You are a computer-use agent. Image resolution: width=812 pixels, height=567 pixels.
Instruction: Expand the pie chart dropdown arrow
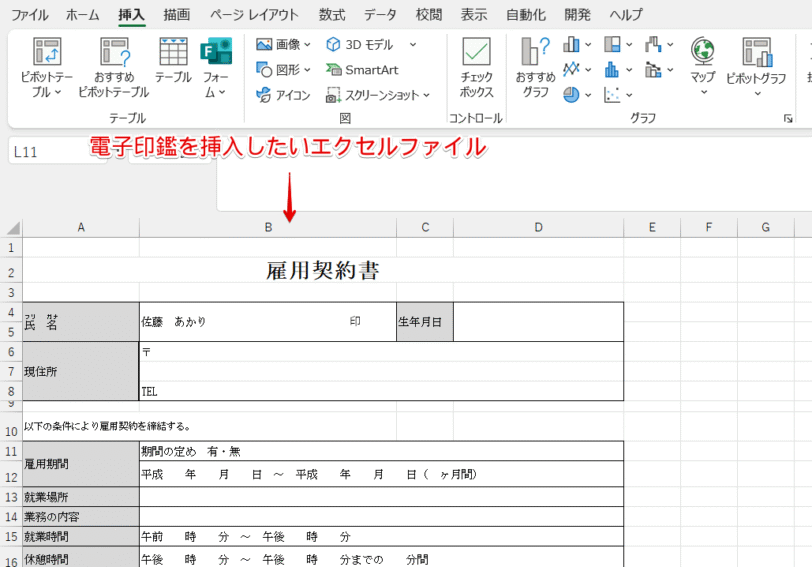(588, 95)
